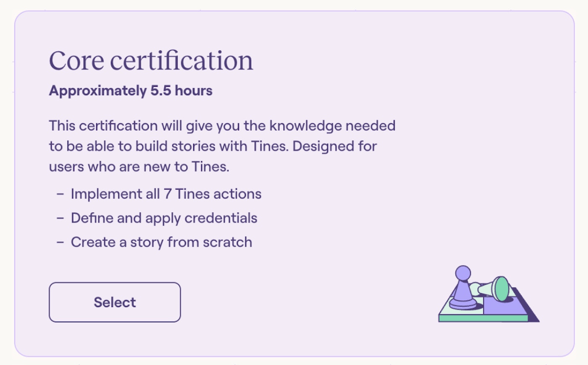588x365 pixels.
Task: Click the "Approximately 5.5 hours" duration text
Action: [131, 91]
